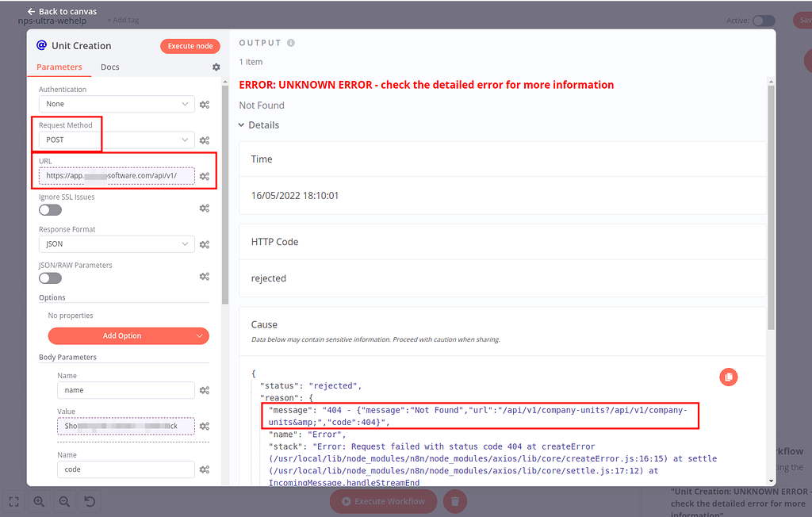Image resolution: width=812 pixels, height=517 pixels.
Task: Zoom in on the workflow canvas
Action: (x=38, y=501)
